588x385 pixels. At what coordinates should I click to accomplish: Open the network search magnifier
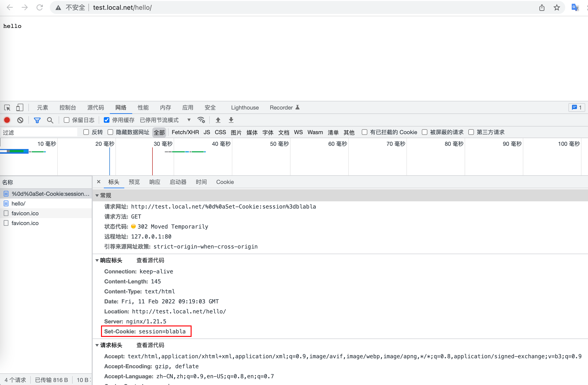50,120
